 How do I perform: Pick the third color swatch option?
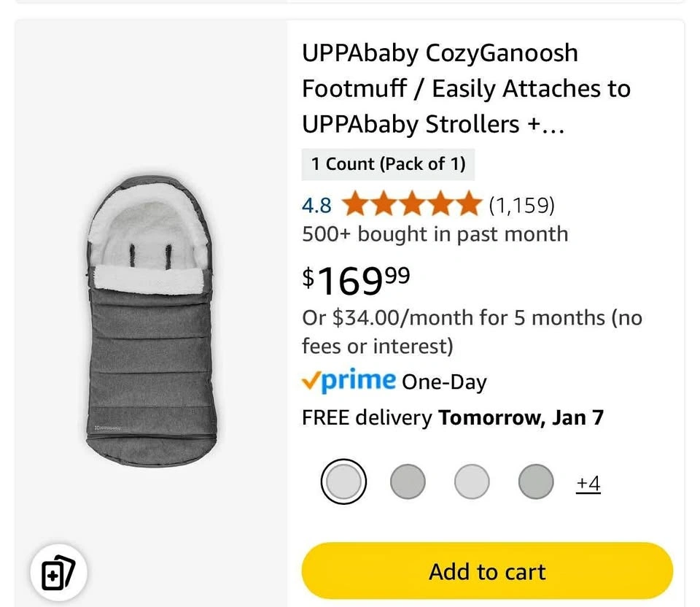click(x=472, y=482)
